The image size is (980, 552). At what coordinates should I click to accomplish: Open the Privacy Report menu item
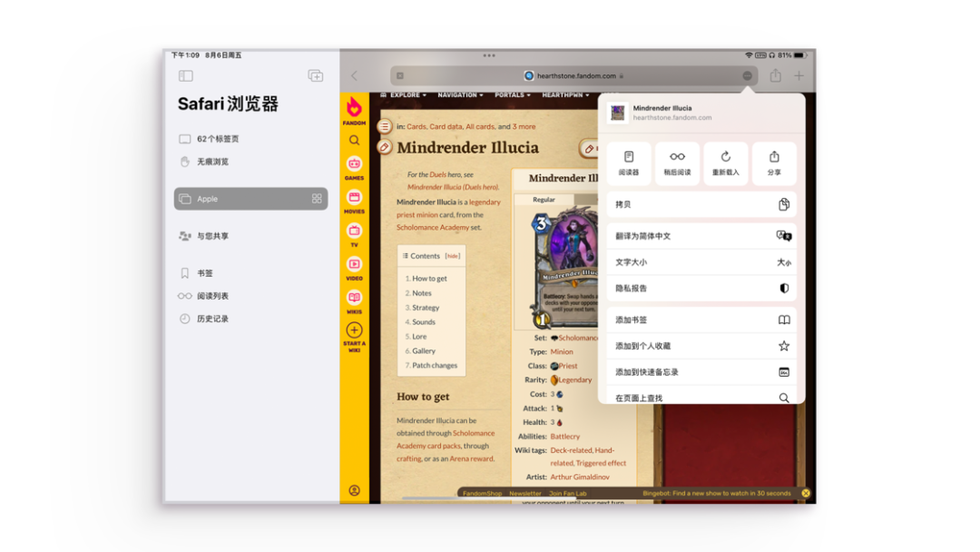(x=701, y=288)
